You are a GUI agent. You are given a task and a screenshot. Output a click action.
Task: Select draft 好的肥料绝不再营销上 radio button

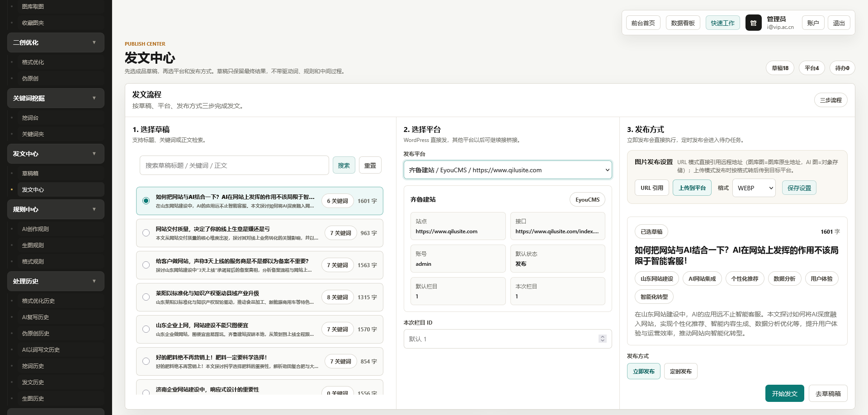click(x=146, y=361)
